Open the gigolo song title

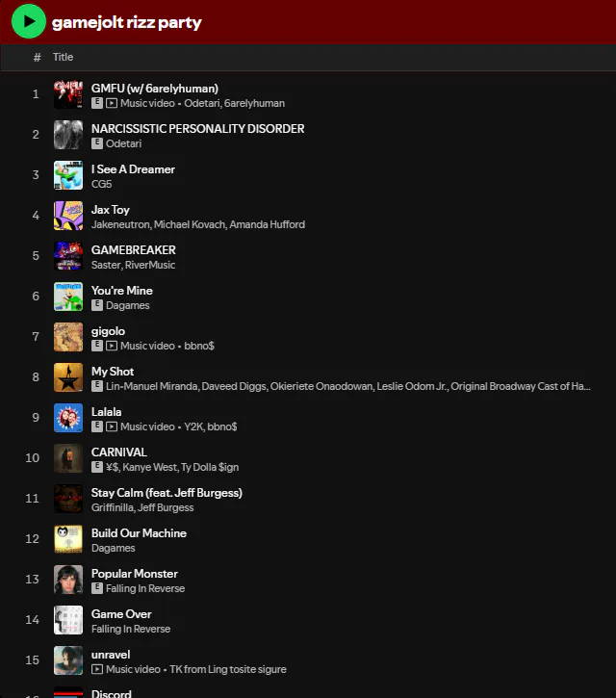pyautogui.click(x=108, y=331)
